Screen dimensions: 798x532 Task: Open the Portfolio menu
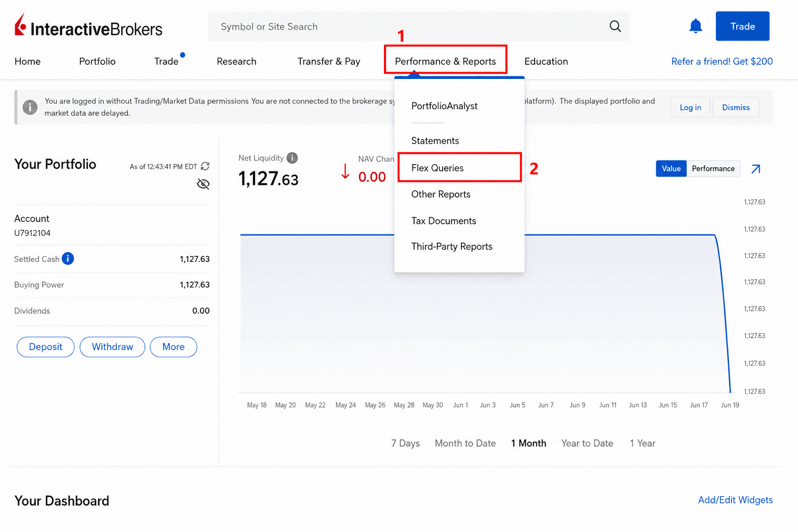pos(97,61)
